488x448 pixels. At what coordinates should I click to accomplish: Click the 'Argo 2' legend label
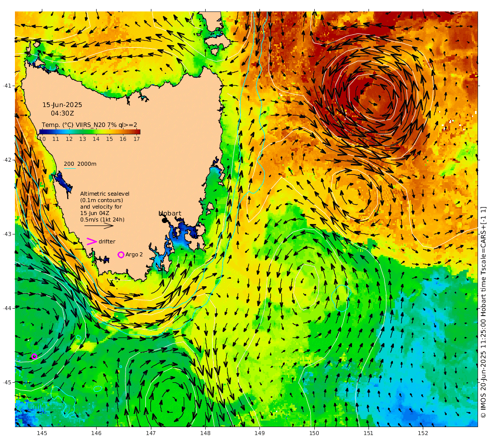point(134,254)
